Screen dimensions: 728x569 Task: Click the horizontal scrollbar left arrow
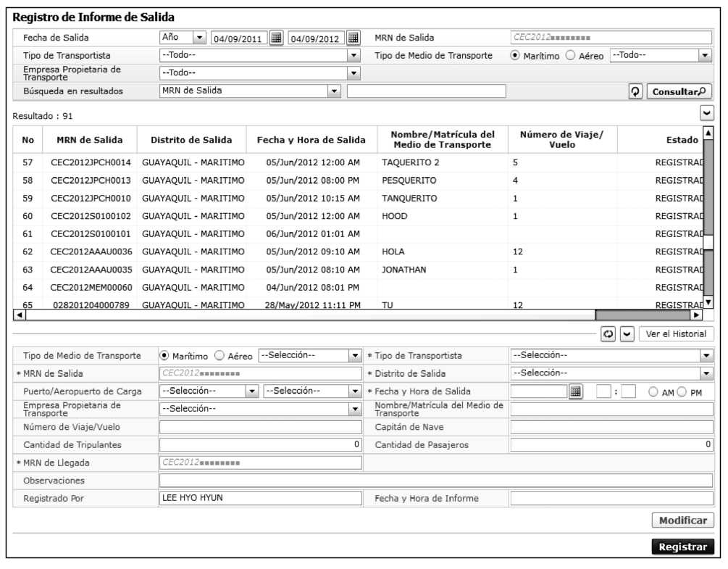(19, 315)
